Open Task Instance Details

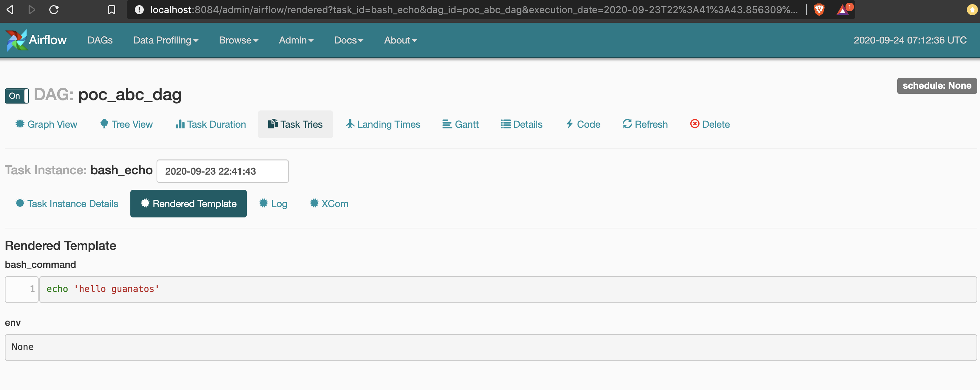[x=67, y=204]
